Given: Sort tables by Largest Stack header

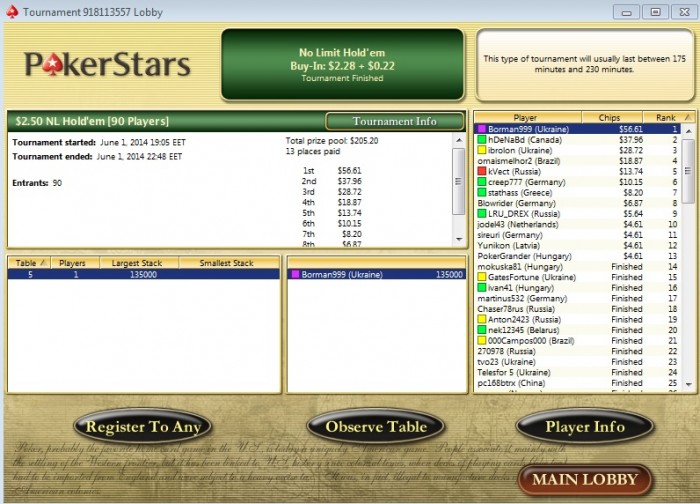Looking at the screenshot, I should point(139,263).
